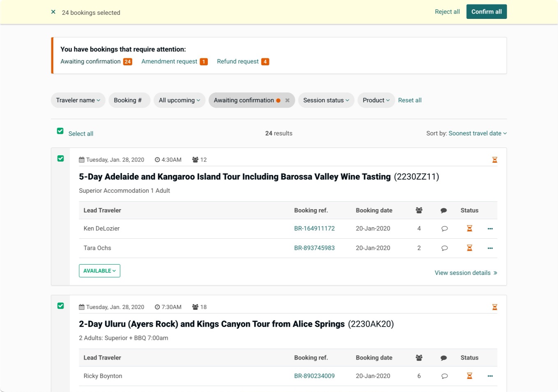Open more options for Tara Ochs booking
The image size is (558, 392).
pos(490,248)
